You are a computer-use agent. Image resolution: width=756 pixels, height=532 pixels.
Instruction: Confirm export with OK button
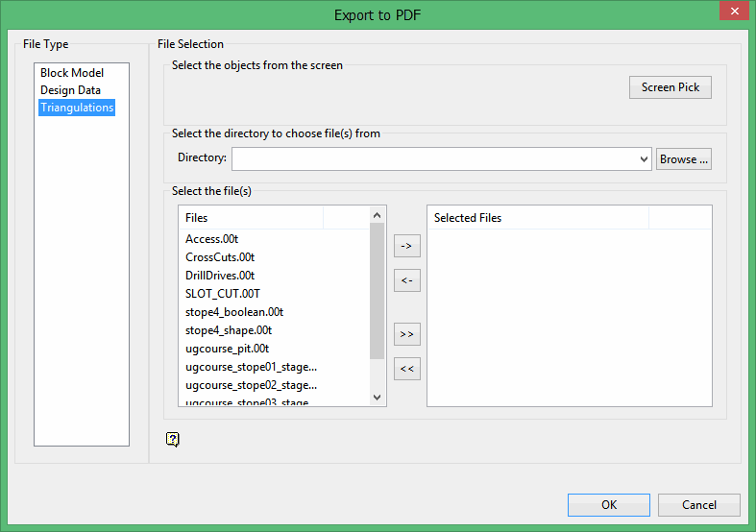click(609, 505)
